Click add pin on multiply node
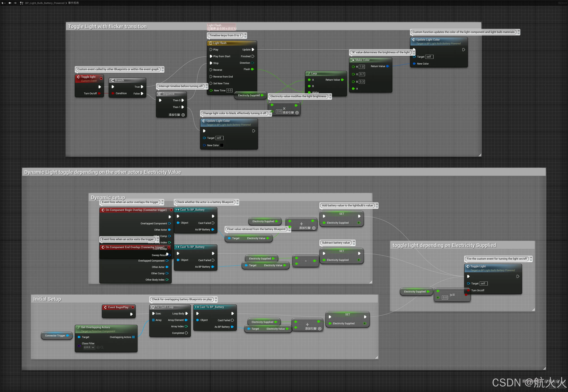The image size is (568, 392). point(297,113)
